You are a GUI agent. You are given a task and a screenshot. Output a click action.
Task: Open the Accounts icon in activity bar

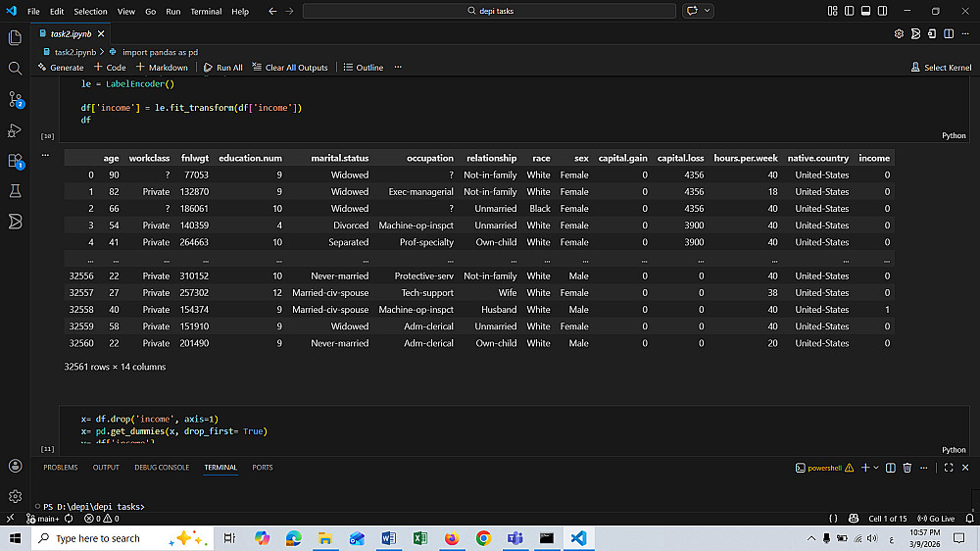click(x=15, y=466)
